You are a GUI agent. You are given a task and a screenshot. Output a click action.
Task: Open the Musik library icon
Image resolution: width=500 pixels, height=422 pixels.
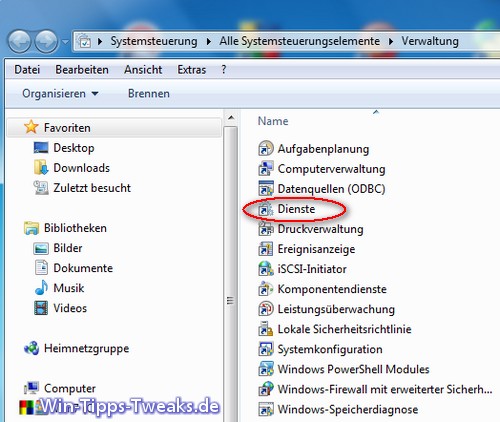pyautogui.click(x=41, y=288)
